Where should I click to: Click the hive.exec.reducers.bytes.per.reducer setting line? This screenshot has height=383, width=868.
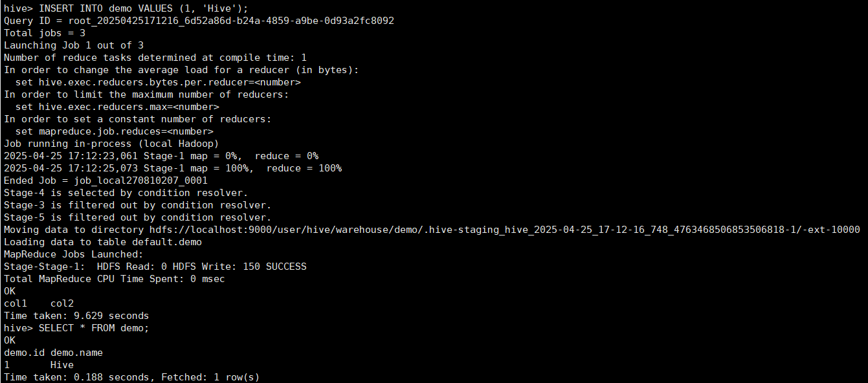158,82
